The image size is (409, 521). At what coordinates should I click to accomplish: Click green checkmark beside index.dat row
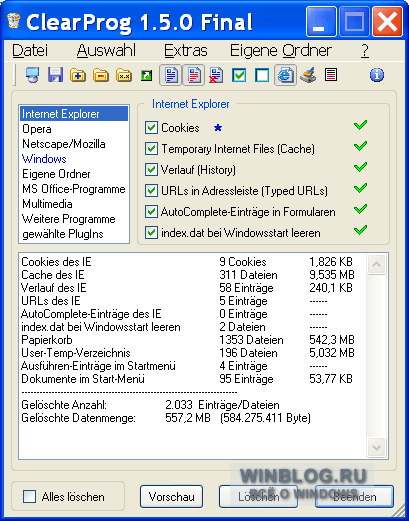[360, 230]
